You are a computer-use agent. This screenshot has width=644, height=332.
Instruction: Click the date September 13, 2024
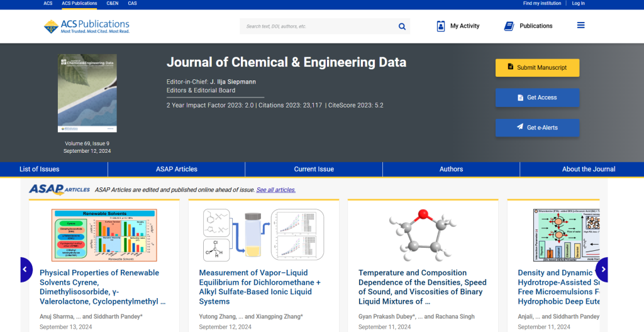point(65,327)
